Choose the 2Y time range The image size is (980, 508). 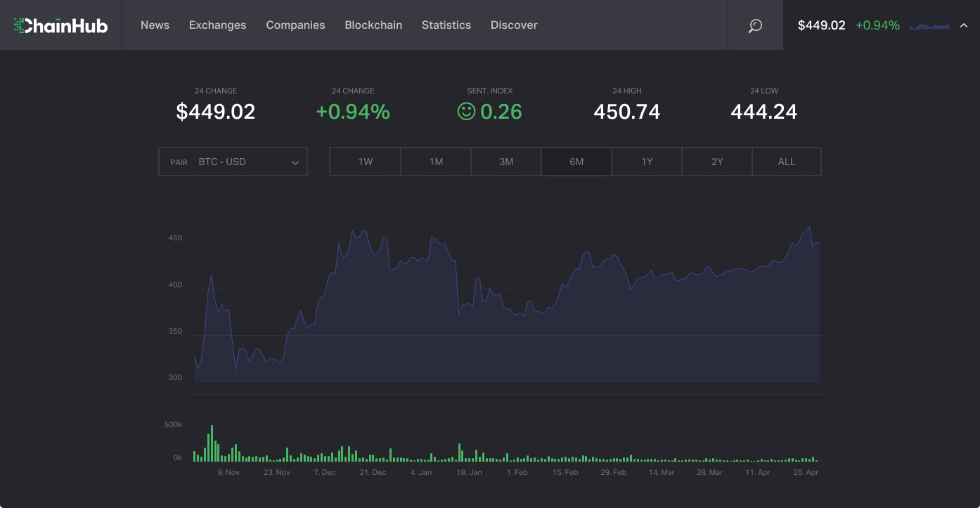click(x=717, y=162)
